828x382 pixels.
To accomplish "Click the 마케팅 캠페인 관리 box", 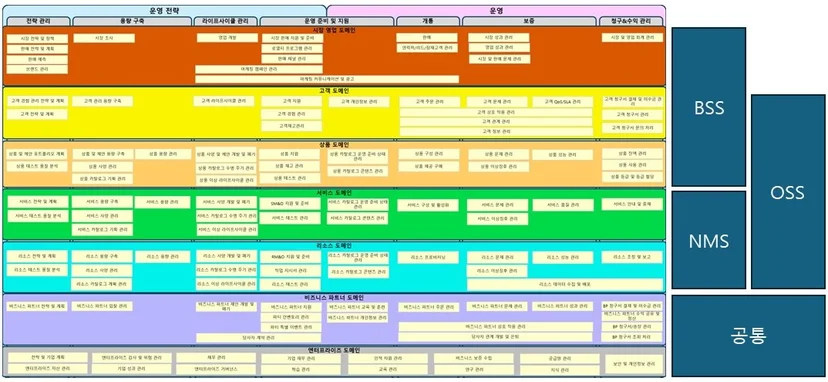I will [259, 69].
